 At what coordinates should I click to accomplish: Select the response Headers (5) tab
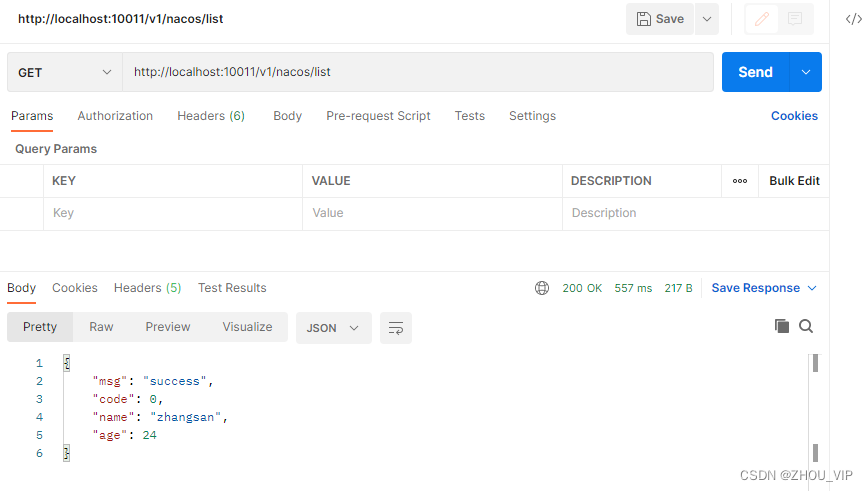(x=147, y=288)
